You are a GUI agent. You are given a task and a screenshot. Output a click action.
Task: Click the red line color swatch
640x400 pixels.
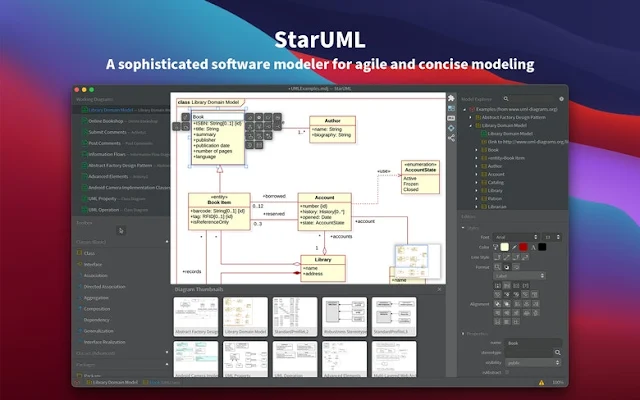523,247
